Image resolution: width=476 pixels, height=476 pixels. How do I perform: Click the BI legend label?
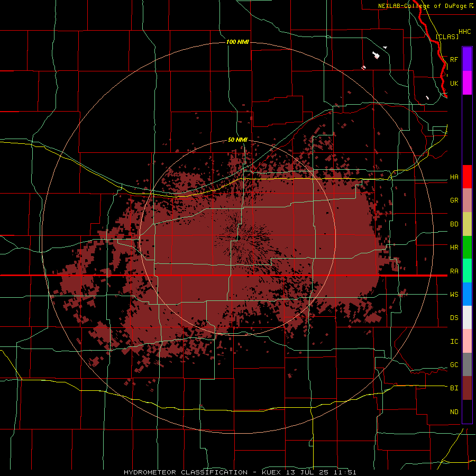tap(454, 388)
